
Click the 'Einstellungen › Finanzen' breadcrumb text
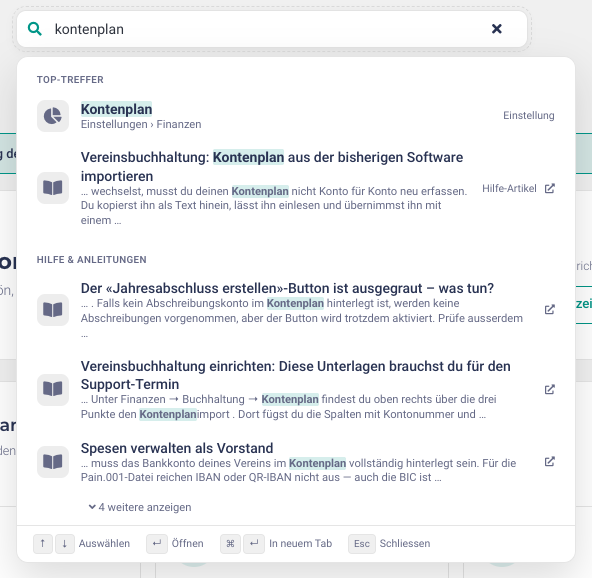click(x=141, y=124)
